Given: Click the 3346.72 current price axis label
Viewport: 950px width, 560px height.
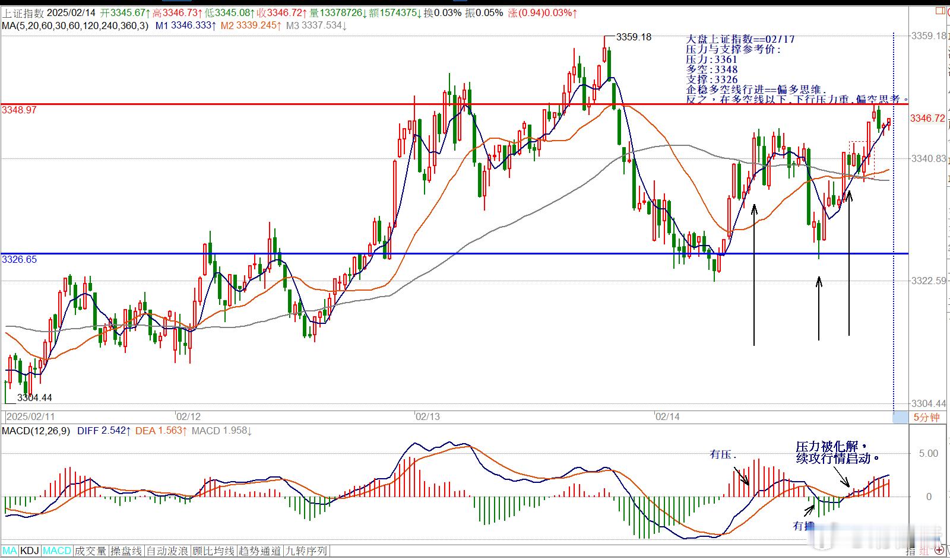Looking at the screenshot, I should (x=927, y=119).
